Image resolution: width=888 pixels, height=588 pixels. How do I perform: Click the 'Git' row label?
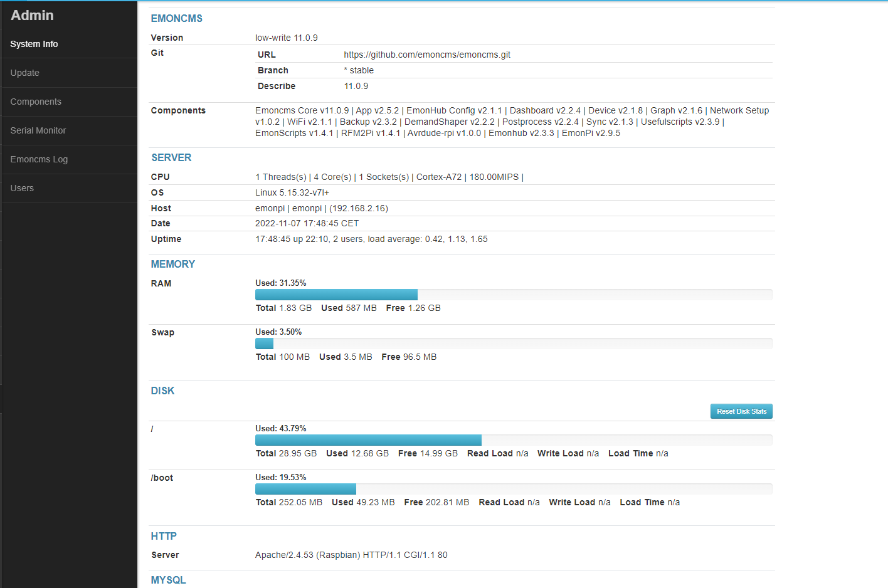point(157,53)
